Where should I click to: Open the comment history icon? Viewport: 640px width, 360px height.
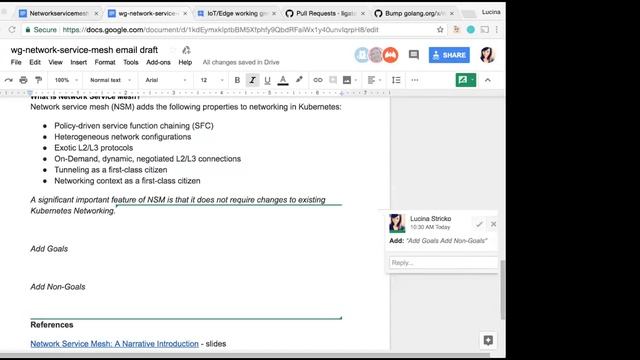[413, 55]
